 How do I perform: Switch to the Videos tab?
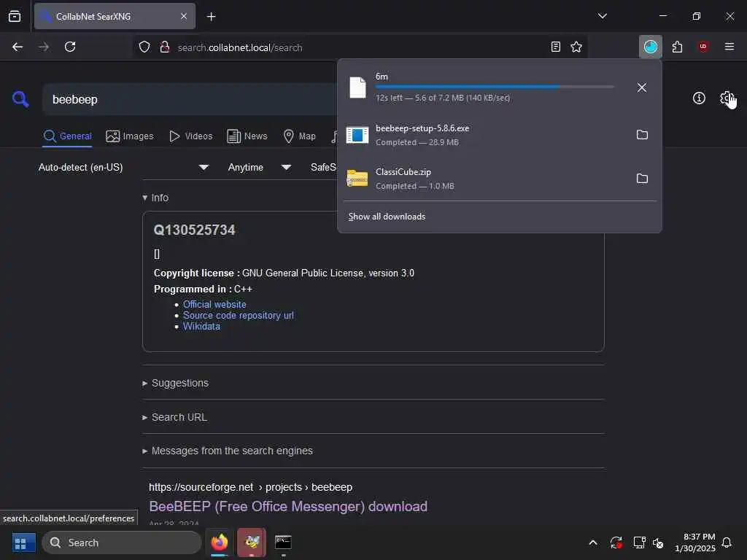pos(191,136)
